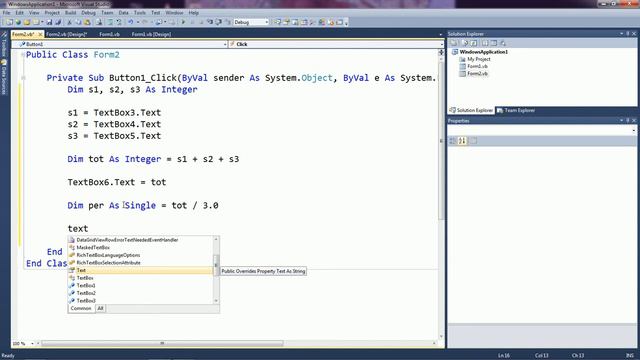Viewport: 640px width, 360px height.
Task: Click the Redo toolbar icon
Action: point(145,22)
